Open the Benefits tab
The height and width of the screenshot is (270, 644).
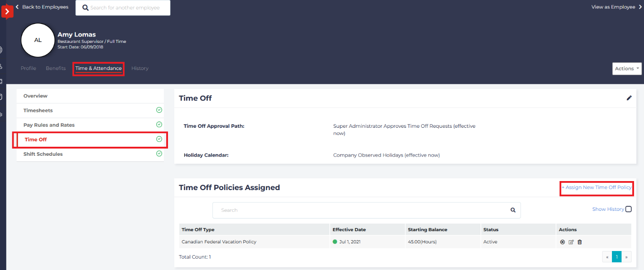point(56,68)
